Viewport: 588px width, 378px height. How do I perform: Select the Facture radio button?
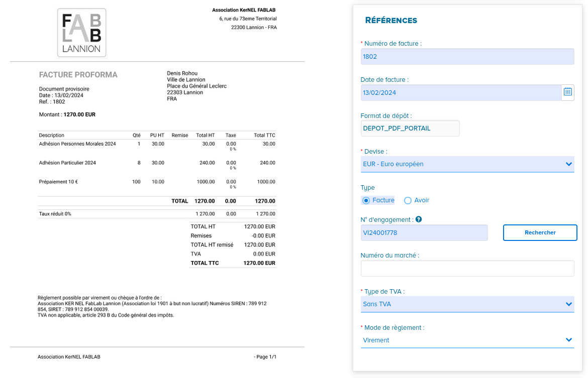(366, 200)
